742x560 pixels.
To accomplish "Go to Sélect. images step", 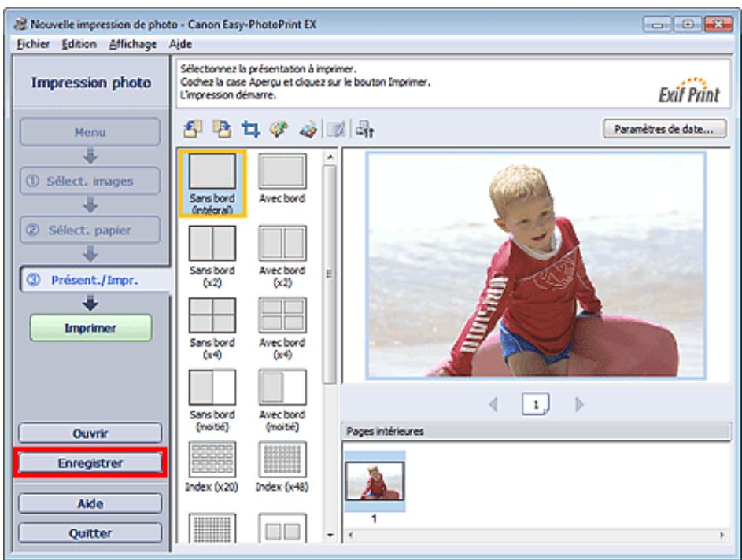I will point(90,181).
